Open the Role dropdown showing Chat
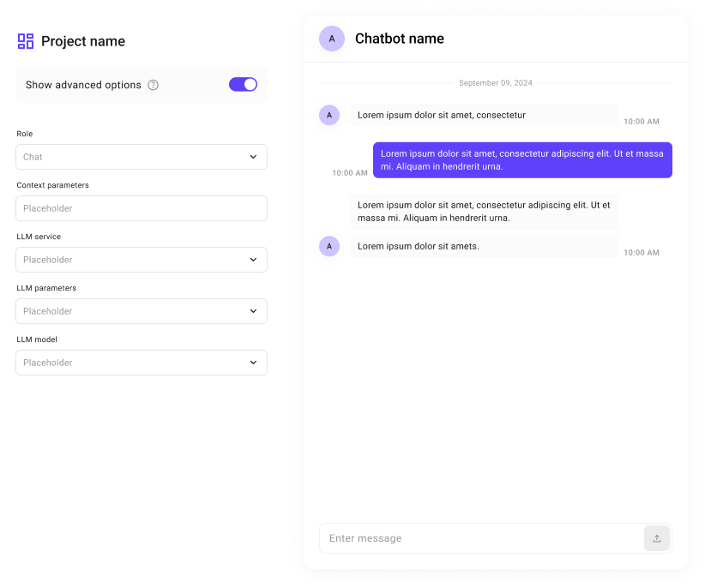 (x=141, y=157)
